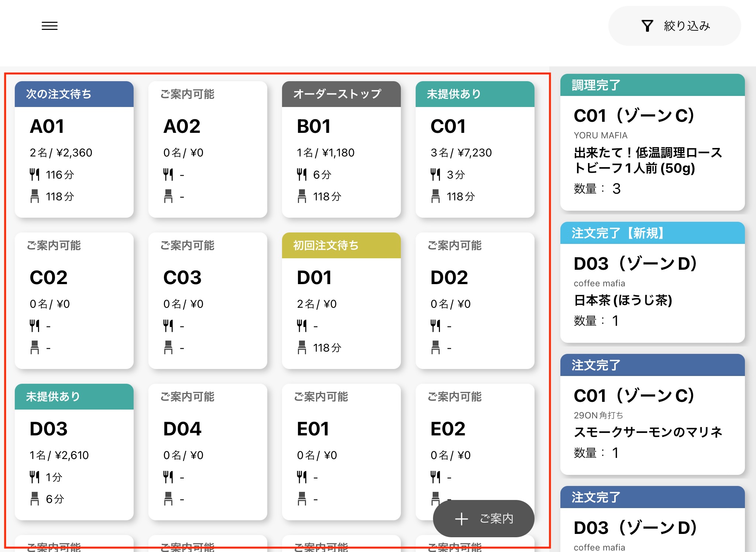This screenshot has height=552, width=756.
Task: Click the fork-knife icon on D01 card
Action: pos(302,326)
